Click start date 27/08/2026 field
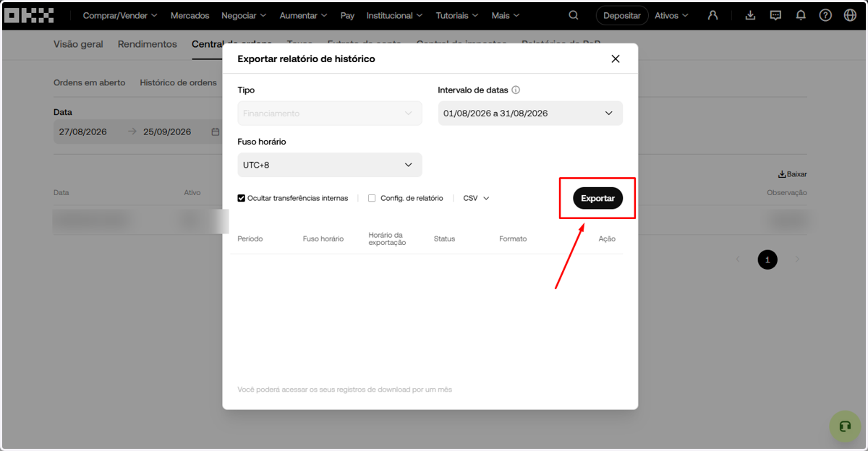This screenshot has height=451, width=868. (x=83, y=132)
